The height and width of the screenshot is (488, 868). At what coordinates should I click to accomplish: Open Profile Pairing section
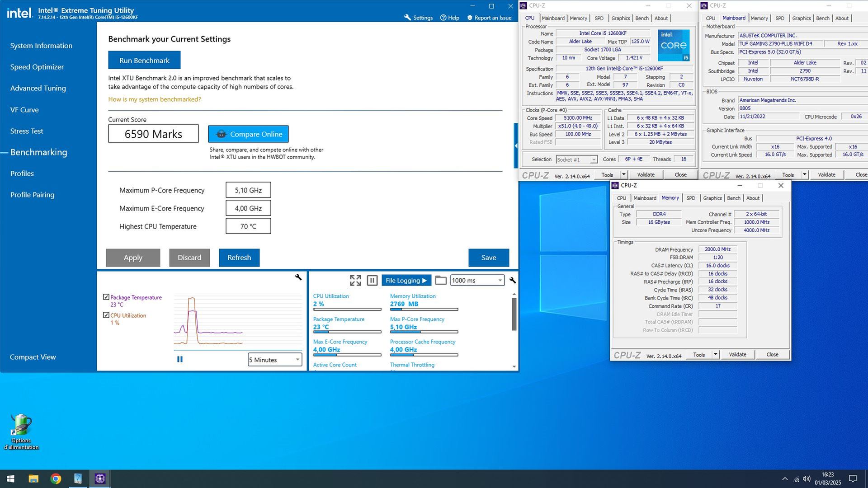(x=32, y=195)
